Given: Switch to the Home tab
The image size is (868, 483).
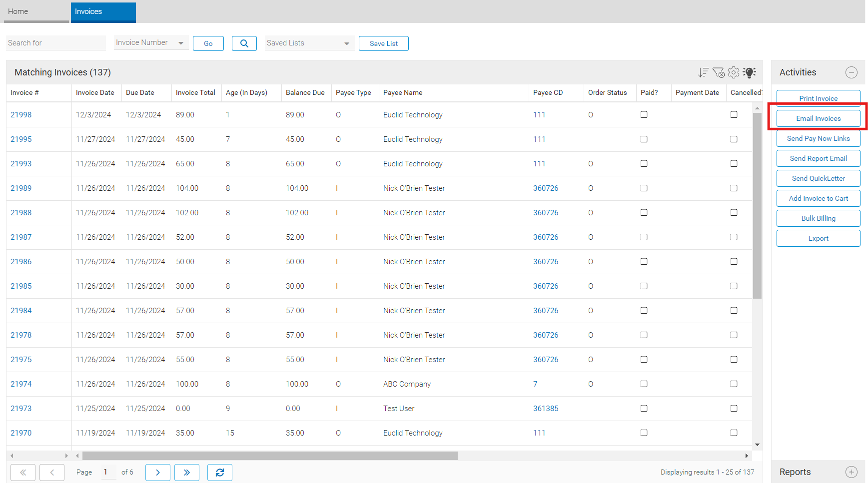Looking at the screenshot, I should (36, 11).
